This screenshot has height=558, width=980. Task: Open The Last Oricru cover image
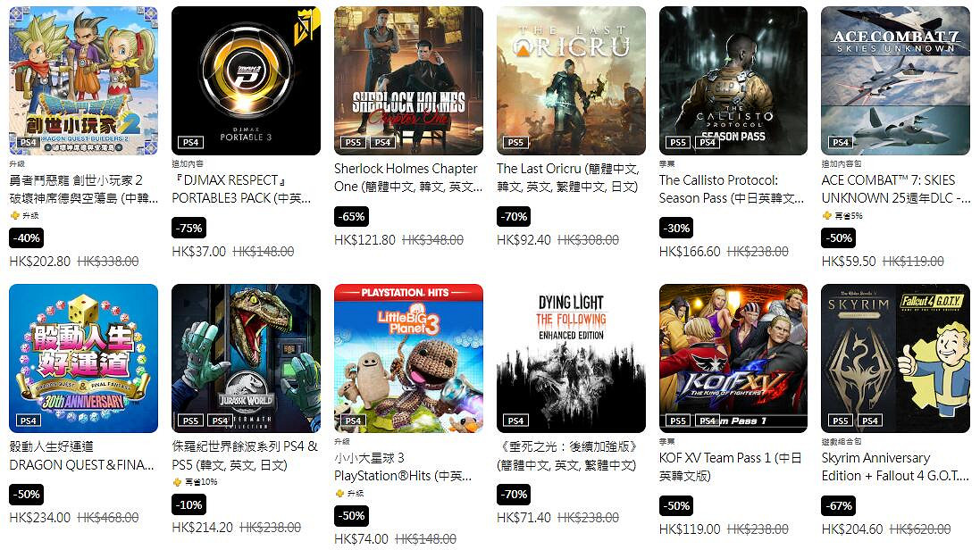tap(571, 80)
